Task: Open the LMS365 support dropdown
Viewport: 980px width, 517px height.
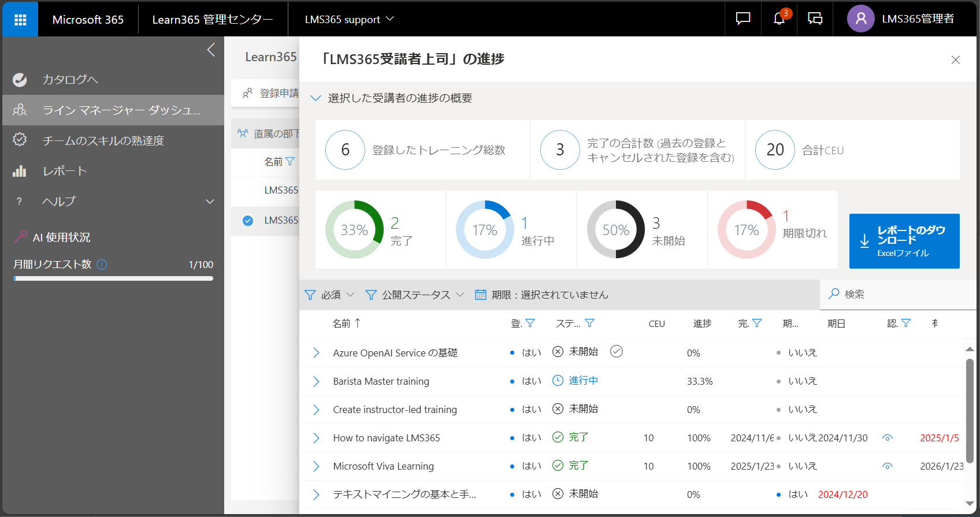Action: tap(350, 19)
